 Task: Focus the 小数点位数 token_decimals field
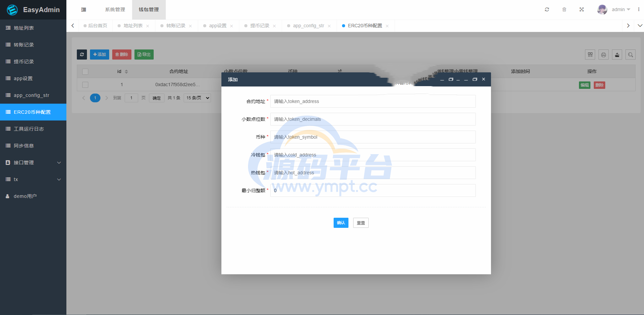pos(373,119)
